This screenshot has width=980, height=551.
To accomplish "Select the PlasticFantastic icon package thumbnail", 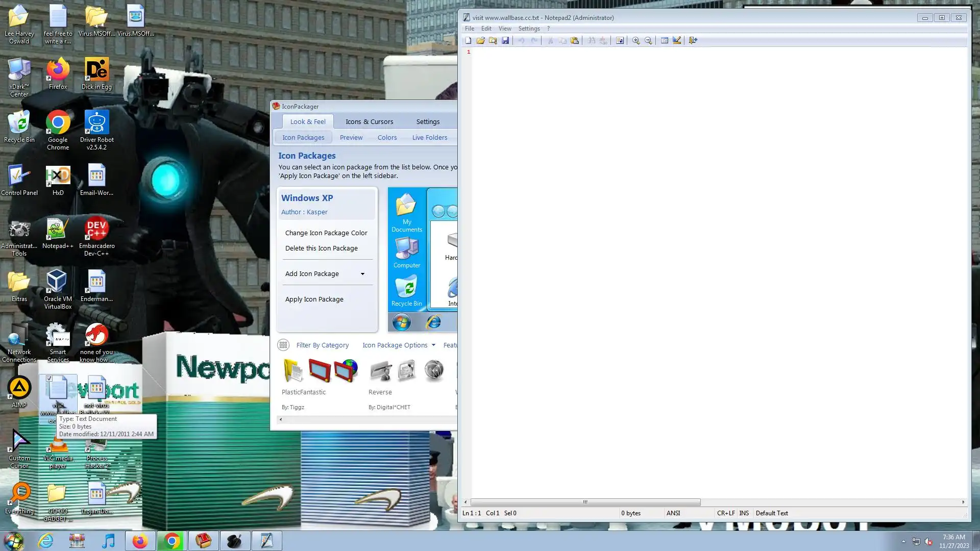I will click(320, 371).
